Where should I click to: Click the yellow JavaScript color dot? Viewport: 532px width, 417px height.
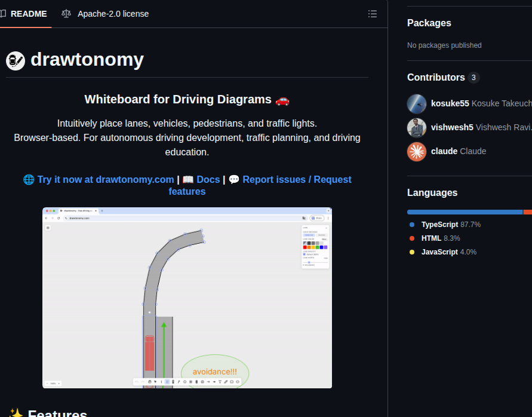point(412,252)
